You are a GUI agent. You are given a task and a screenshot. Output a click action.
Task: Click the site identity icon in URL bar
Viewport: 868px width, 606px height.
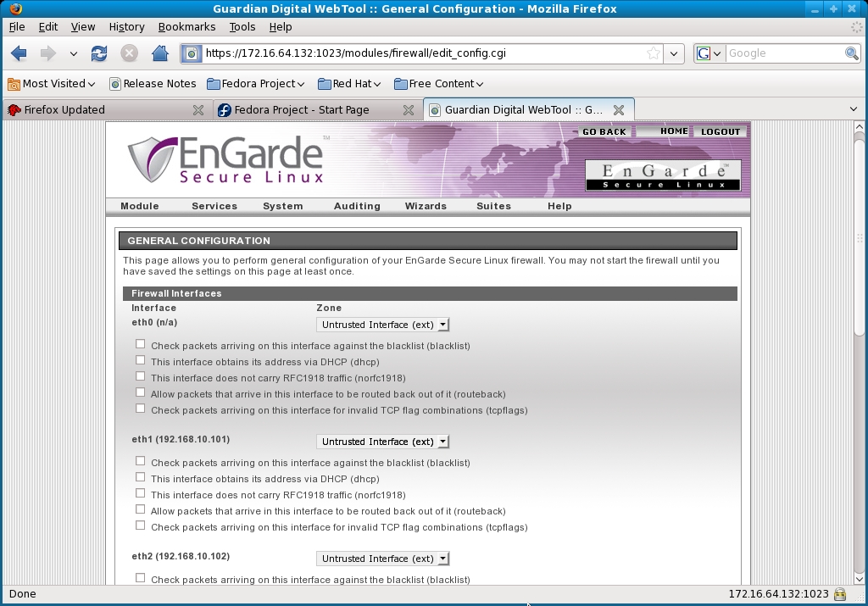[192, 53]
